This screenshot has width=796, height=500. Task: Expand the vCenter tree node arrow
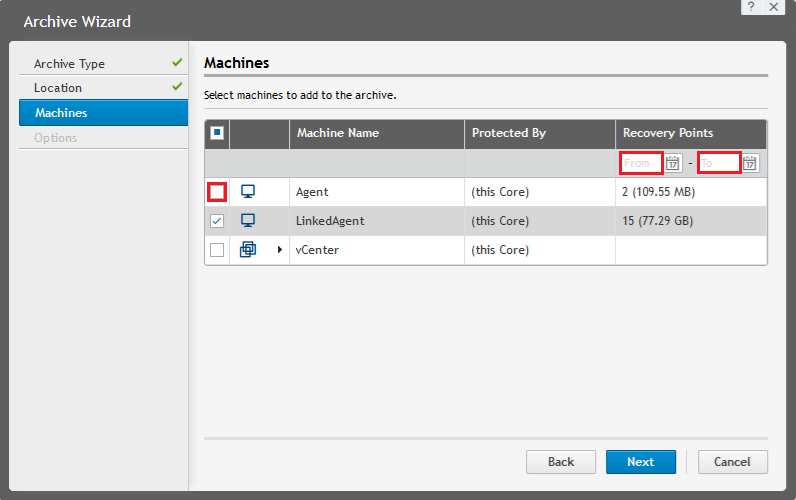(x=280, y=250)
